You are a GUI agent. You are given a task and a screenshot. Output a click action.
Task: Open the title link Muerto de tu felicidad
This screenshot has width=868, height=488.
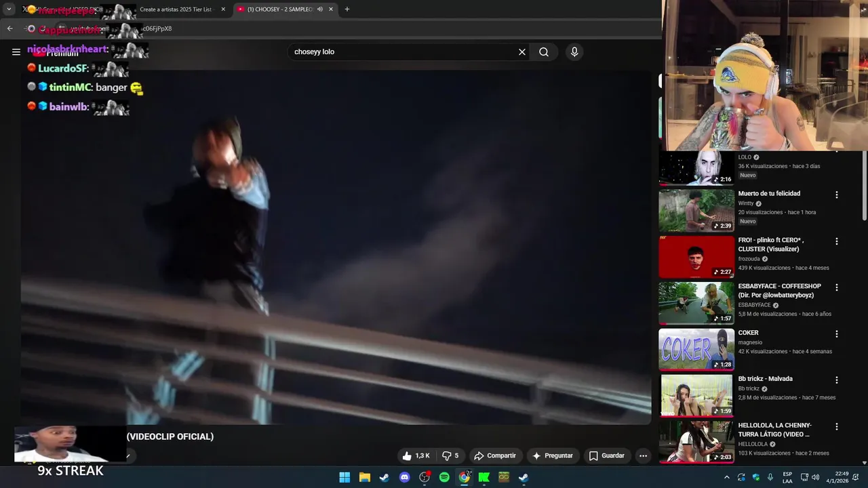769,194
